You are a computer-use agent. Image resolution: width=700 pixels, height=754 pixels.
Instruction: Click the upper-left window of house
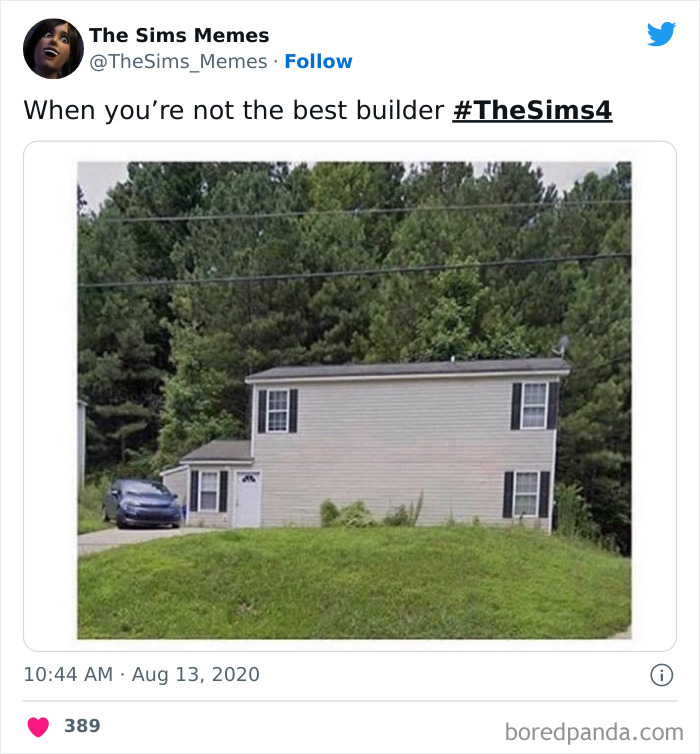pos(277,411)
